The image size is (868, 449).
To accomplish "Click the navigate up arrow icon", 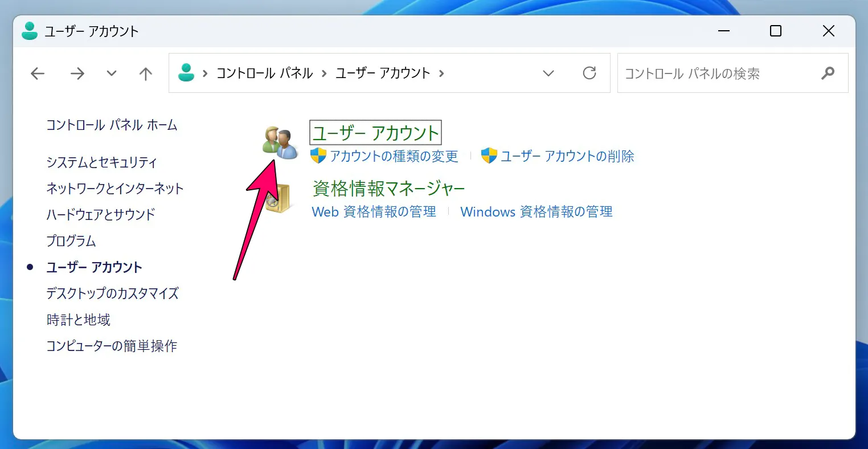I will 145,73.
